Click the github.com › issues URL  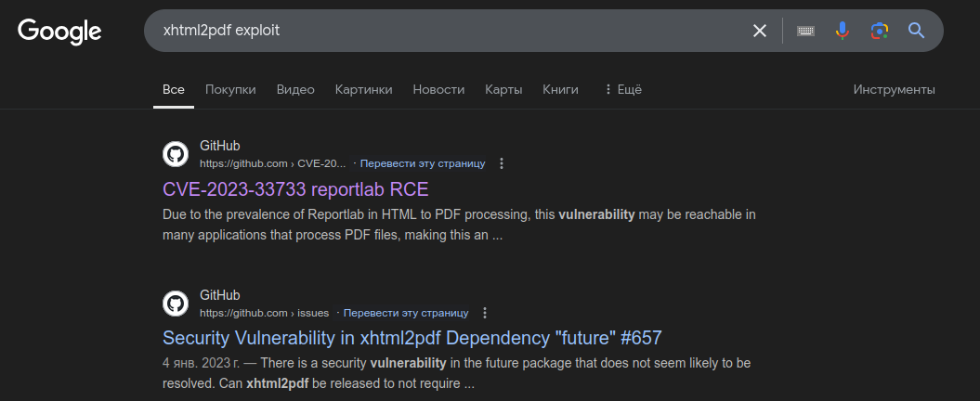pos(265,313)
